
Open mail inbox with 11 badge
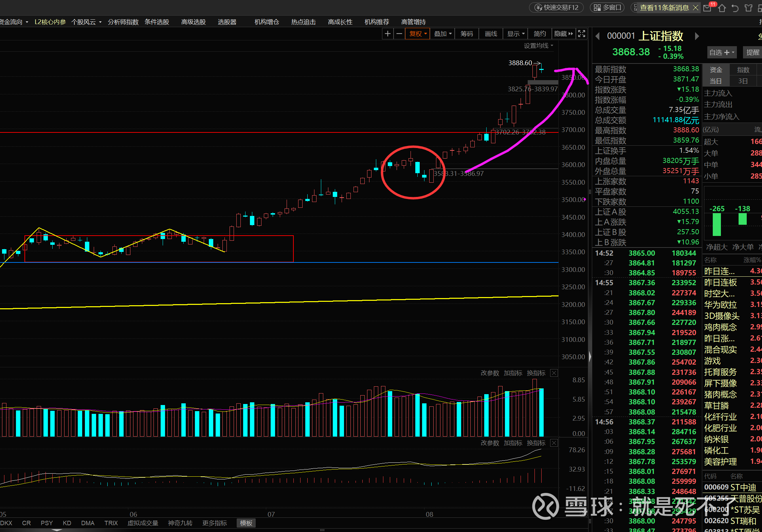click(x=707, y=8)
